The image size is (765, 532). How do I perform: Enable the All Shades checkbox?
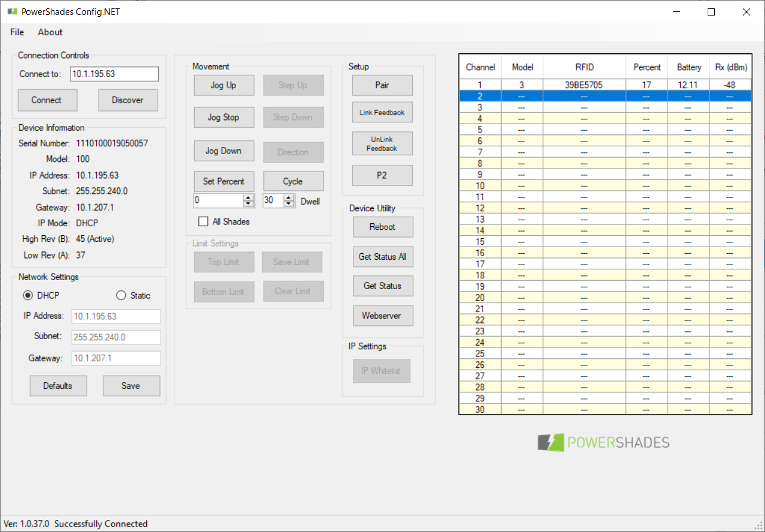tap(203, 222)
